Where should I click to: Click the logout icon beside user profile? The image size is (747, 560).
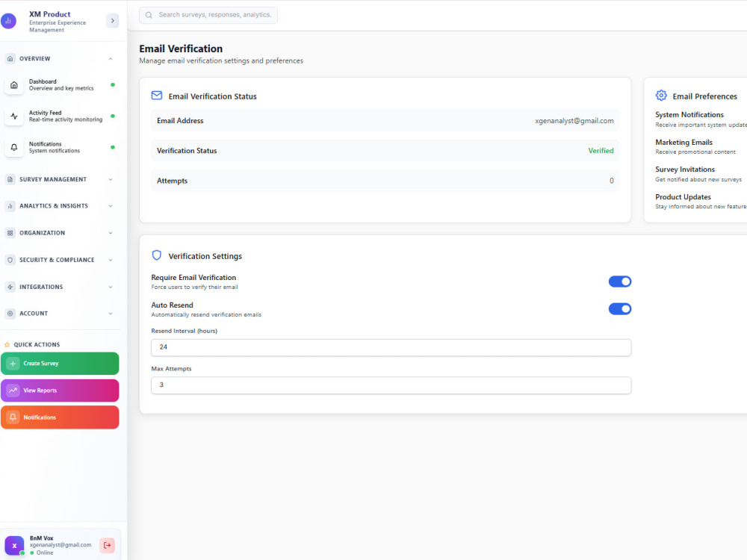click(107, 545)
